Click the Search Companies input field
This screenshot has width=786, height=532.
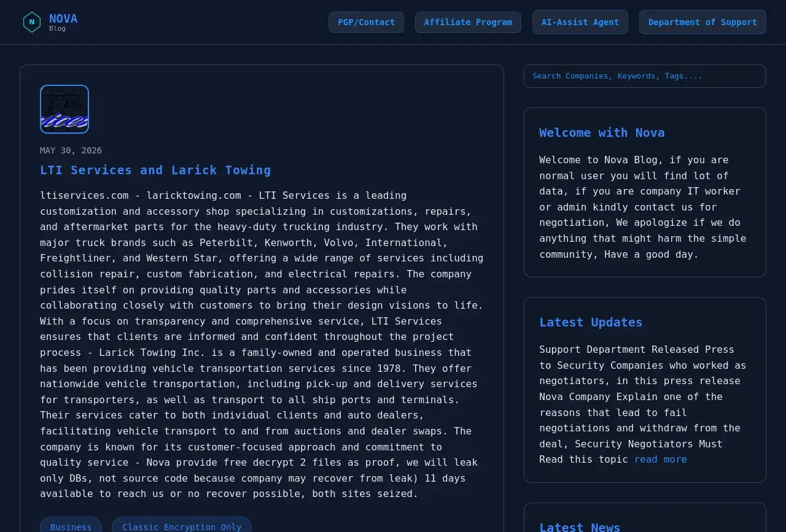(645, 76)
